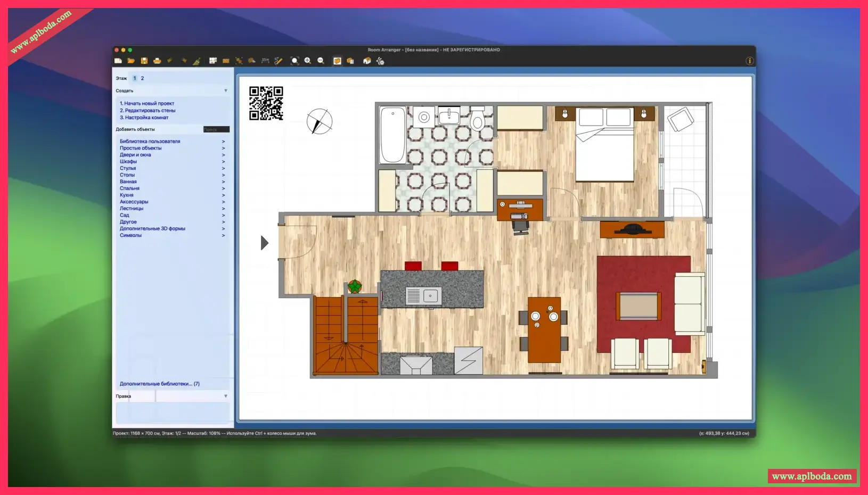Select floor tab 1

[x=135, y=78]
